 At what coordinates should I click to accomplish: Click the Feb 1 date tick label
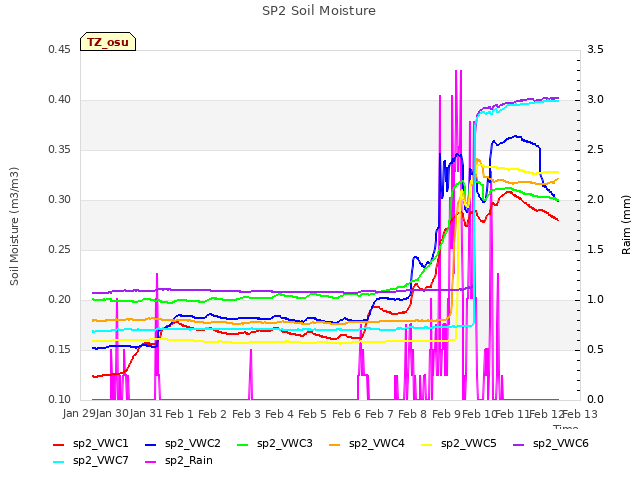click(x=179, y=414)
